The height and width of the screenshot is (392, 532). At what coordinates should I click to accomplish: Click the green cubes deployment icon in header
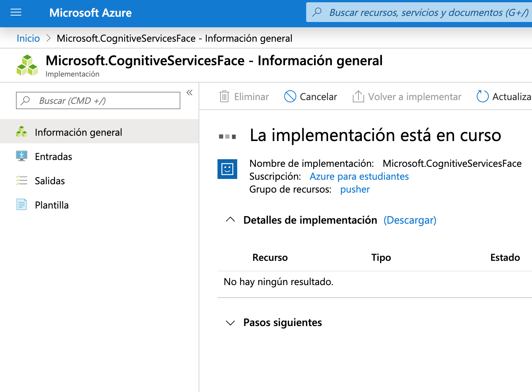27,65
